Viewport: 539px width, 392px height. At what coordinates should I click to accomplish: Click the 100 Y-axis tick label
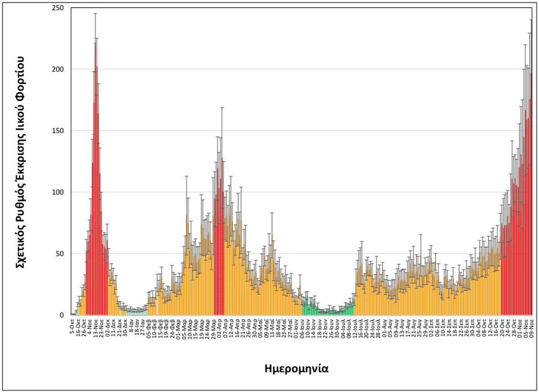pos(58,192)
